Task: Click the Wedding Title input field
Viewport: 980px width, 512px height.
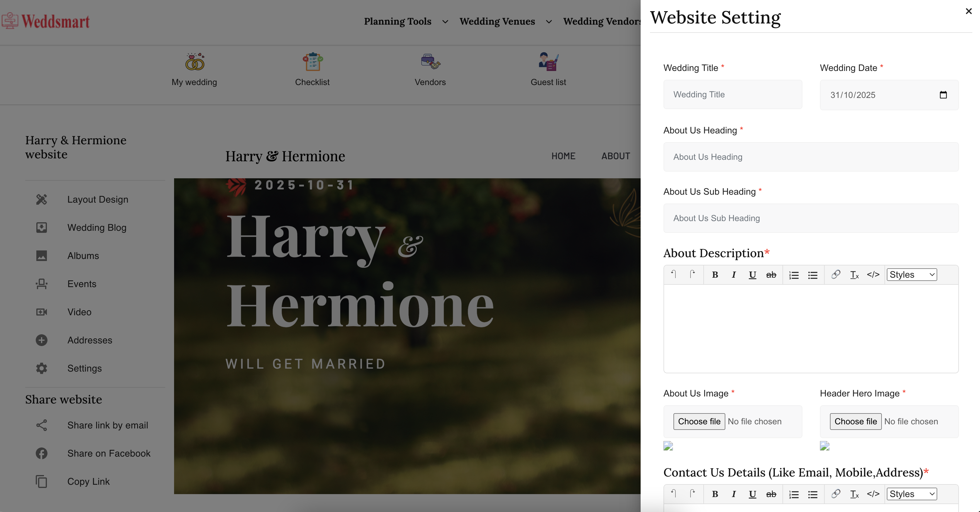Action: coord(732,94)
